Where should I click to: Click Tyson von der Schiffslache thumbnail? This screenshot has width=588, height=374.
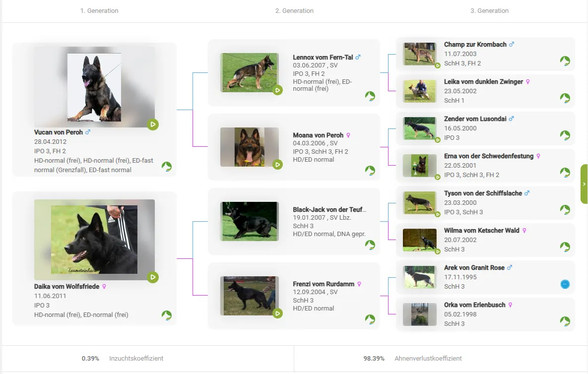point(419,203)
